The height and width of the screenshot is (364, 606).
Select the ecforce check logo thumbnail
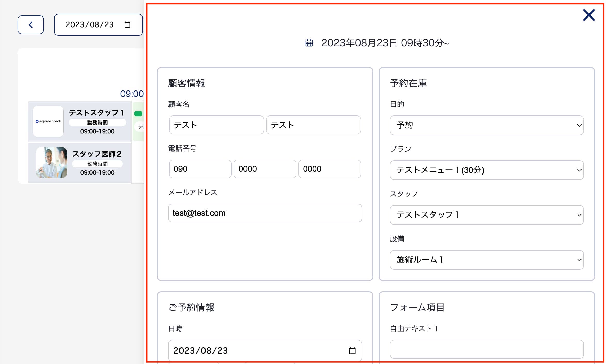(48, 121)
